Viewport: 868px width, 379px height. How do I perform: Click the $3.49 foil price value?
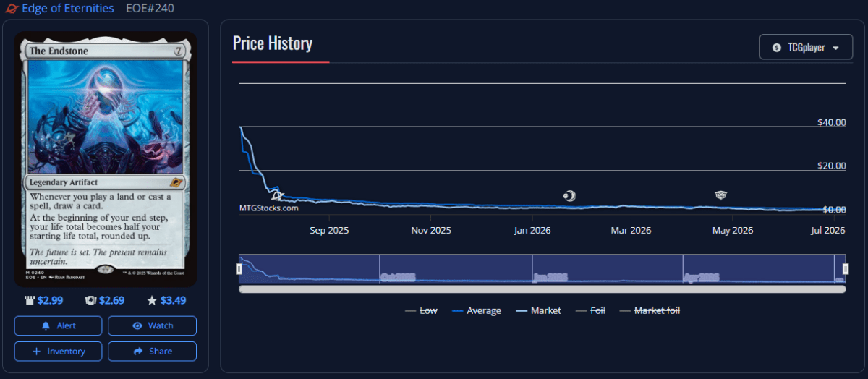(174, 300)
